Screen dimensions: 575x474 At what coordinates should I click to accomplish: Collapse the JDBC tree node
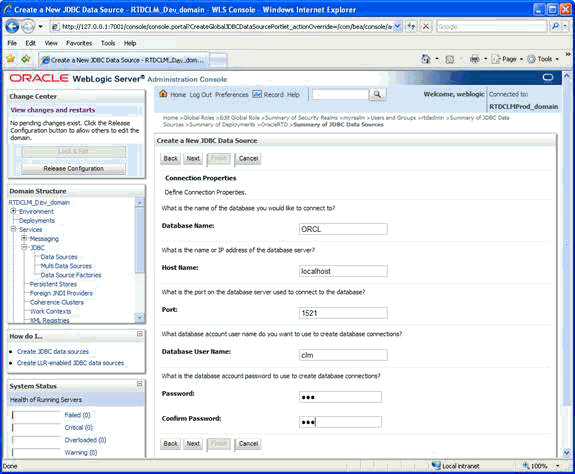(24, 247)
